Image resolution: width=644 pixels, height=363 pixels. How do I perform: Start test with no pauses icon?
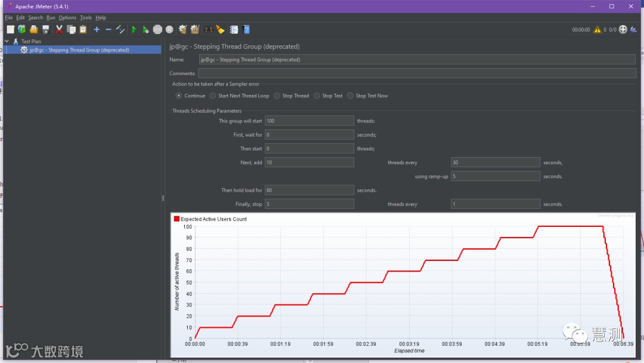pyautogui.click(x=145, y=29)
